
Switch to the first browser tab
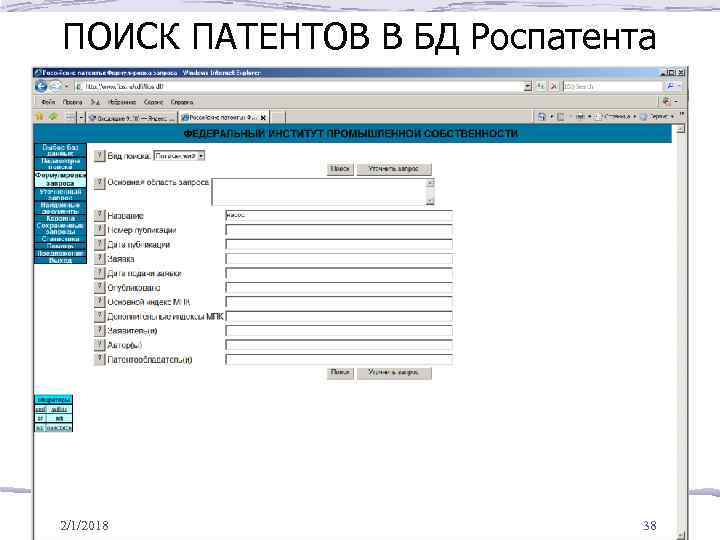click(131, 118)
